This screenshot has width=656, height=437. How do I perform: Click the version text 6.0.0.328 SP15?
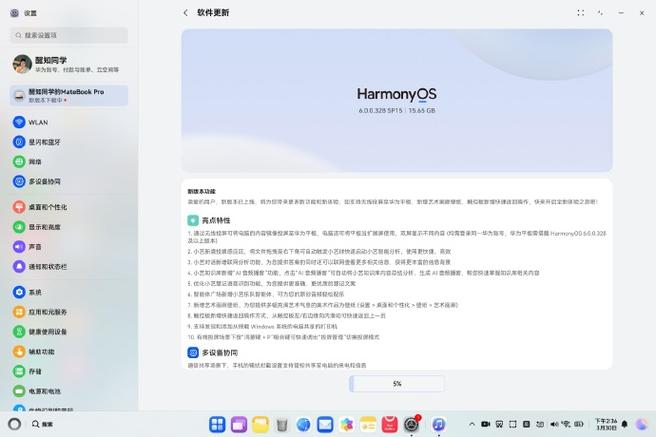point(380,110)
